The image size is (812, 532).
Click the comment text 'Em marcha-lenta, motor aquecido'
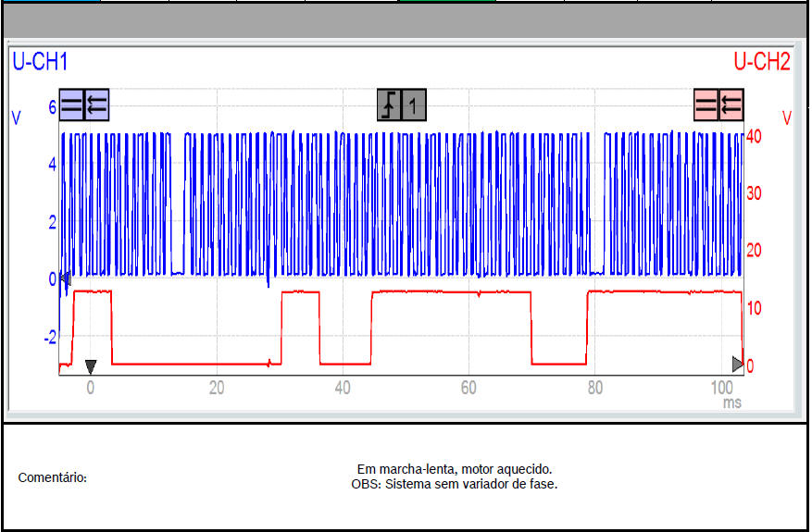(x=455, y=469)
